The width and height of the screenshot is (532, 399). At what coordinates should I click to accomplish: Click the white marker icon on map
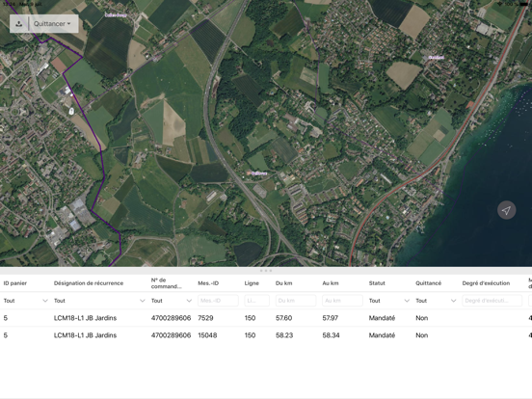coord(71,111)
